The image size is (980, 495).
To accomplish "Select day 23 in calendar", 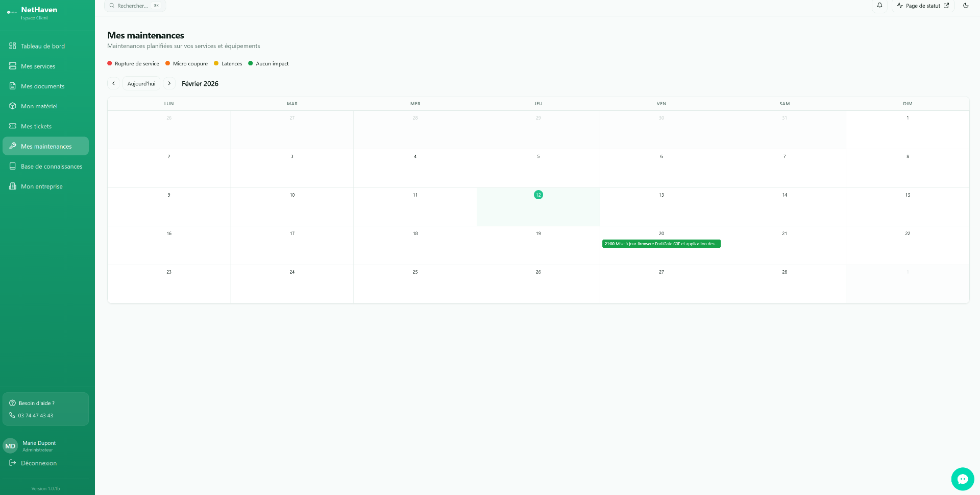I will coord(169,272).
